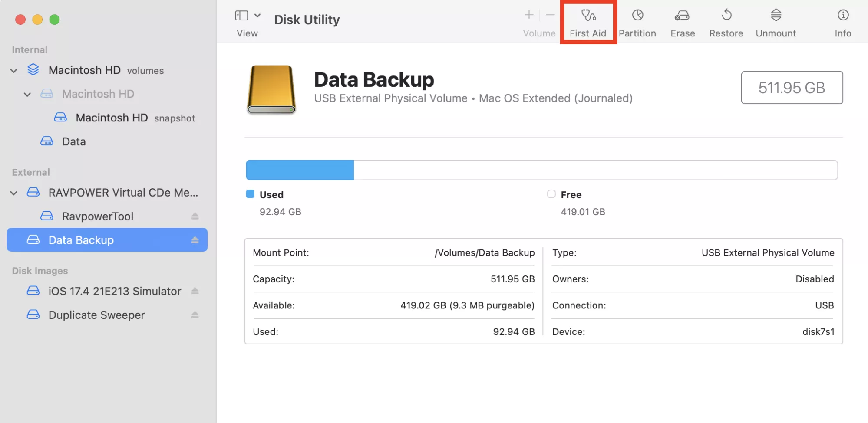Unmount the selected volume

tap(776, 23)
